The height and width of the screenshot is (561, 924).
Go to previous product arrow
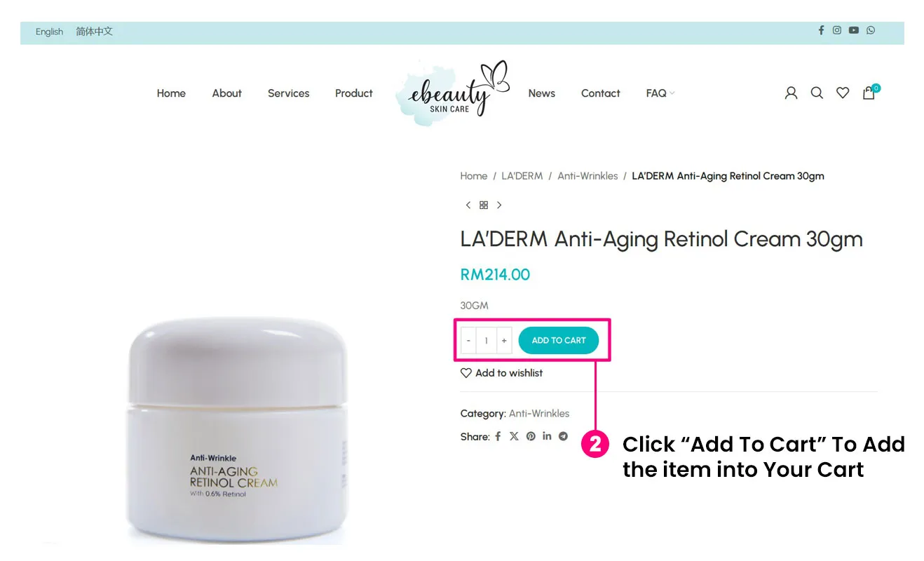pyautogui.click(x=468, y=205)
